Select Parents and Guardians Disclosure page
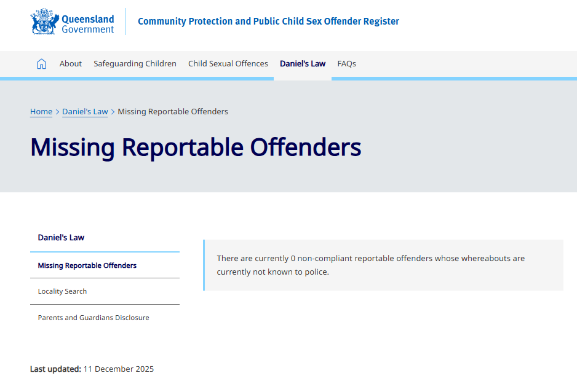The height and width of the screenshot is (392, 577). click(x=93, y=317)
